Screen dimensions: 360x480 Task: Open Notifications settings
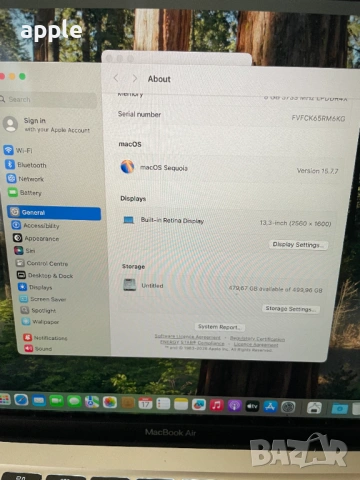(x=45, y=338)
